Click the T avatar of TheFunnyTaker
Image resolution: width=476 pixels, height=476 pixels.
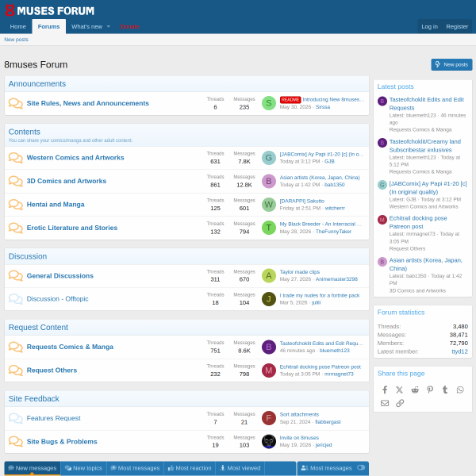point(269,228)
